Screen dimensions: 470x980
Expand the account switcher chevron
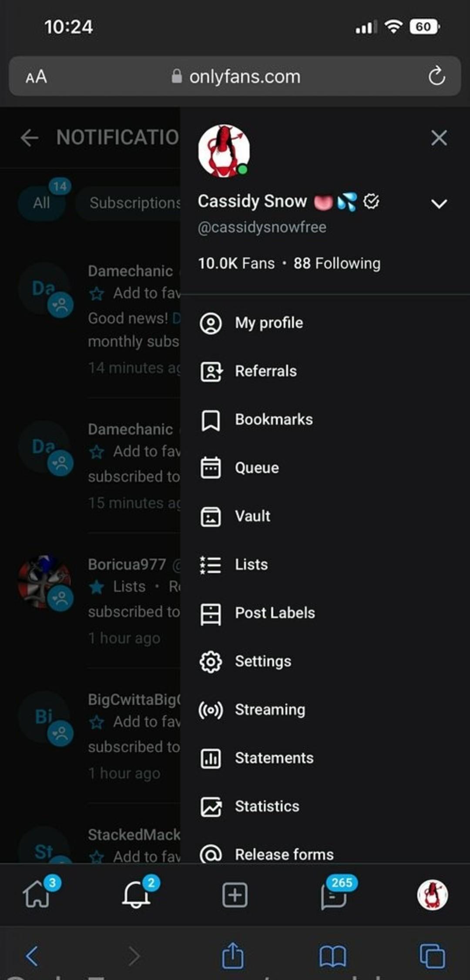439,203
